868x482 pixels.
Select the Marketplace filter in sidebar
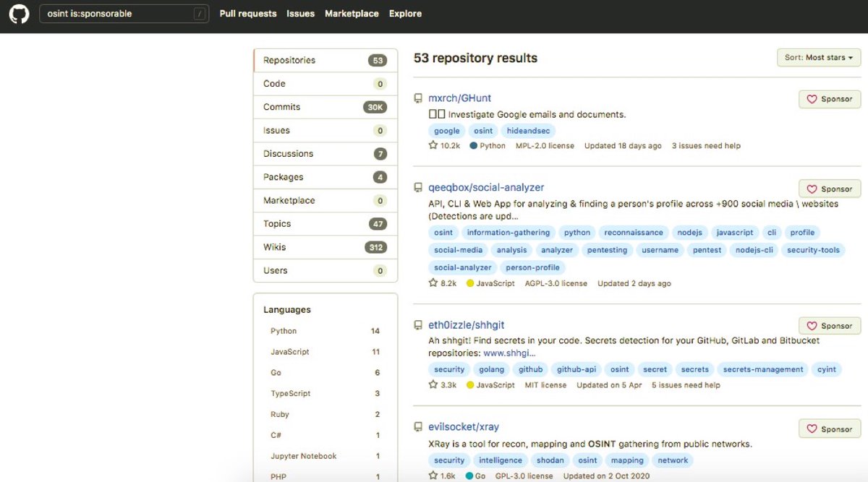[325, 201]
